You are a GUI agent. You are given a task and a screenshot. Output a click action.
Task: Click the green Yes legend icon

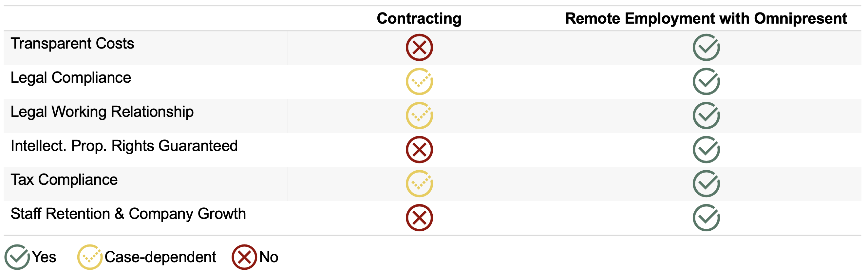coord(17,257)
